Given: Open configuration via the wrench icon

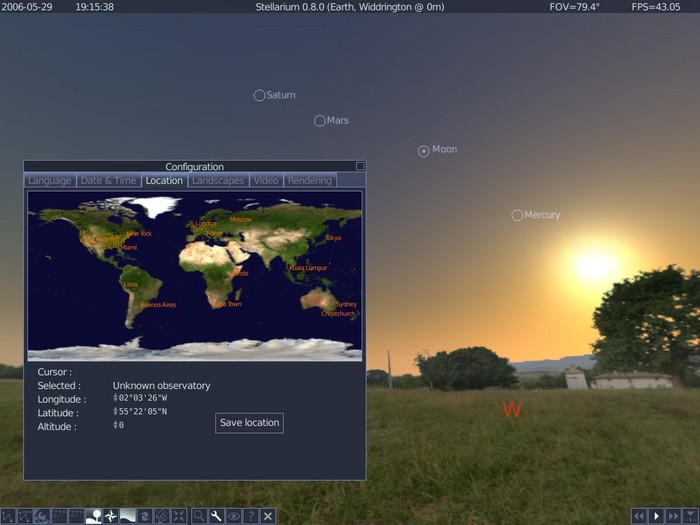Looking at the screenshot, I should 216,516.
